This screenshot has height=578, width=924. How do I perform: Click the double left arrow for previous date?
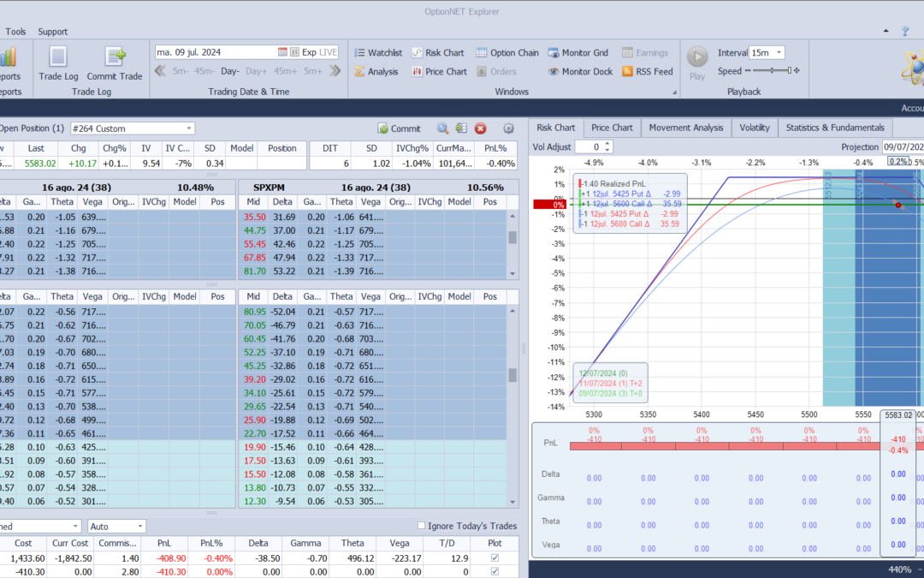tap(160, 71)
